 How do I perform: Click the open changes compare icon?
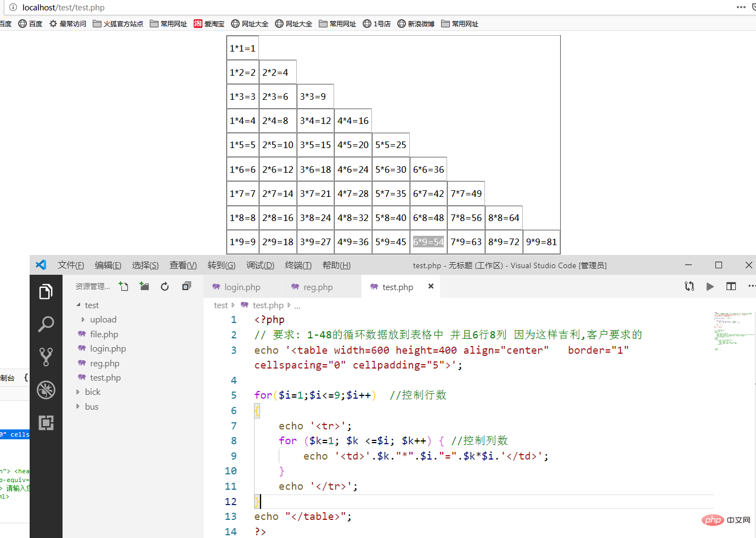tap(690, 286)
